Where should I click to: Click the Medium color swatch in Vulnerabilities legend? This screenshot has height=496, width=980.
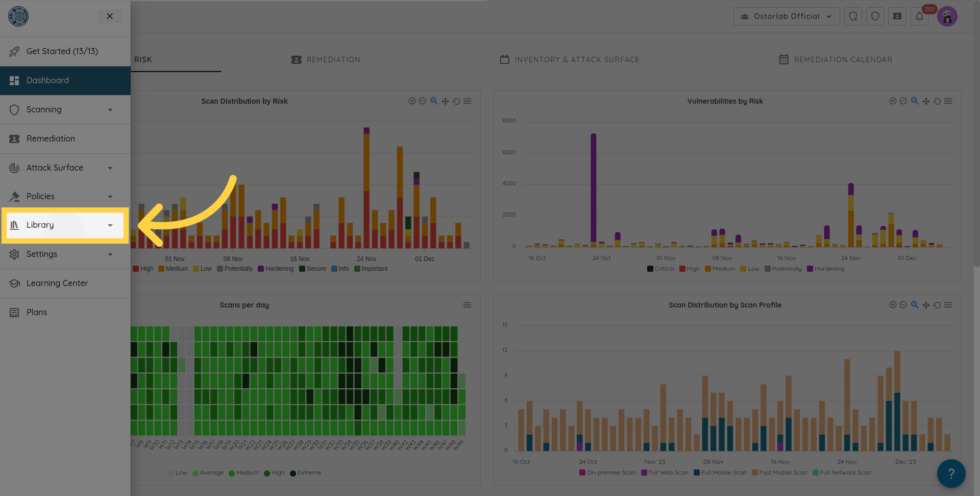(708, 269)
